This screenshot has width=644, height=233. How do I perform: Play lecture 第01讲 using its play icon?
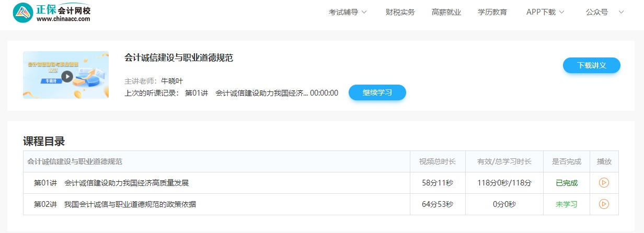click(604, 183)
